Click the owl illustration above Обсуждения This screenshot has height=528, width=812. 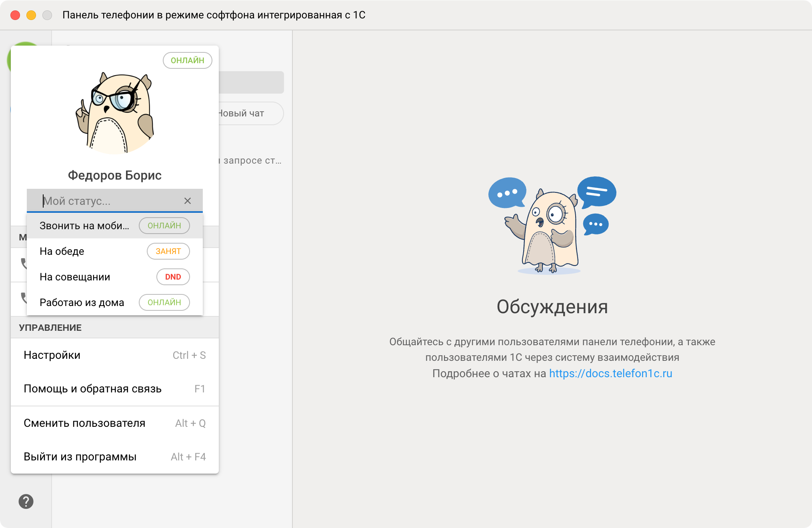[x=552, y=225]
